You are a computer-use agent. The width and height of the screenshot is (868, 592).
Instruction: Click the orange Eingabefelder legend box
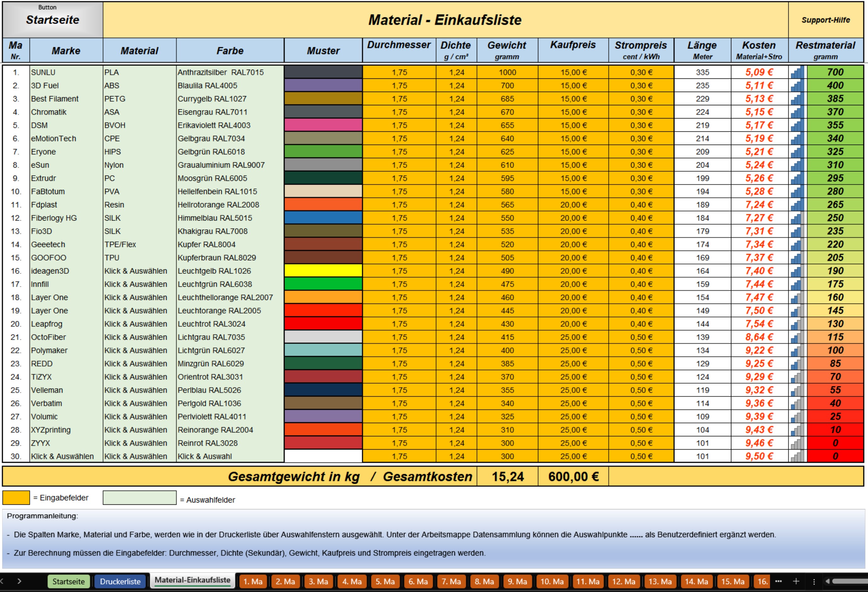pyautogui.click(x=16, y=497)
